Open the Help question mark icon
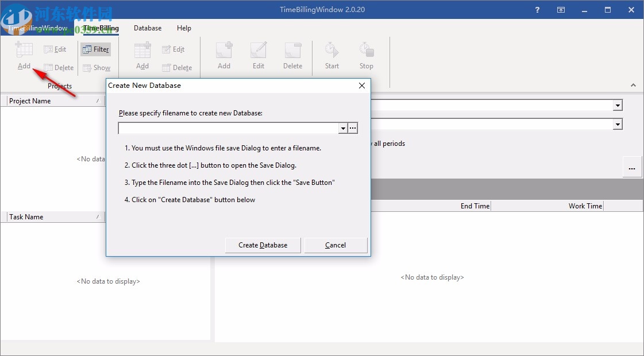This screenshot has width=644, height=356. pyautogui.click(x=537, y=10)
